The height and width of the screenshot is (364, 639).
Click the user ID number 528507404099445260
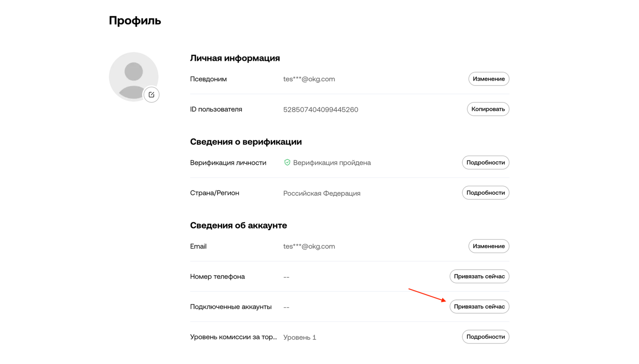click(x=320, y=109)
